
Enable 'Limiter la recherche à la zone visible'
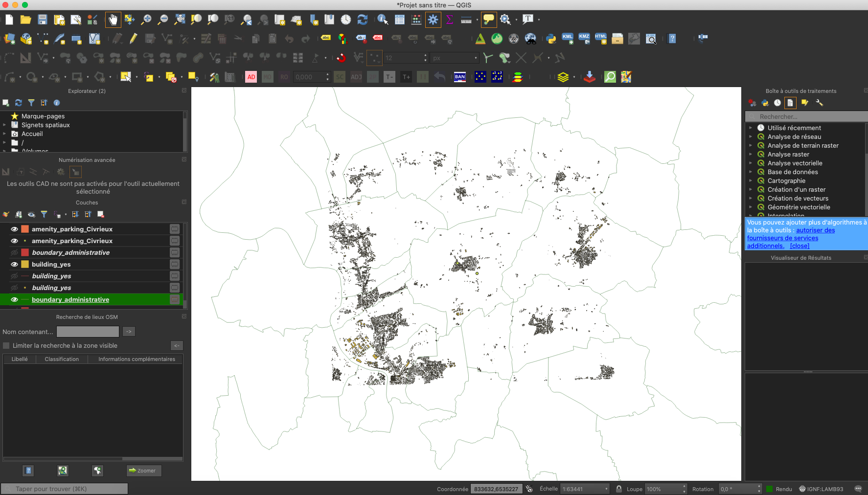pos(6,345)
